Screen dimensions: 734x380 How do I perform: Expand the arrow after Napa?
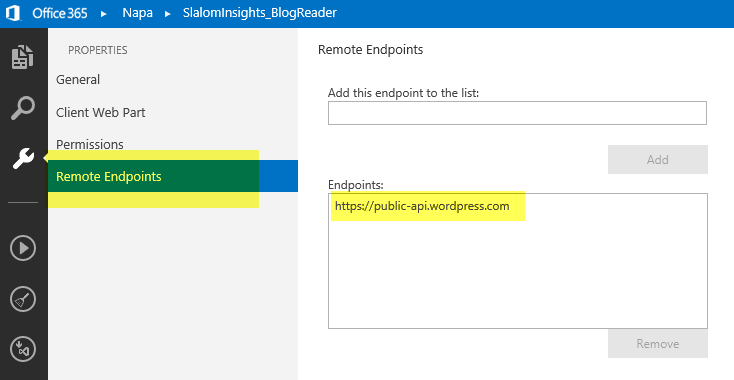pos(168,14)
